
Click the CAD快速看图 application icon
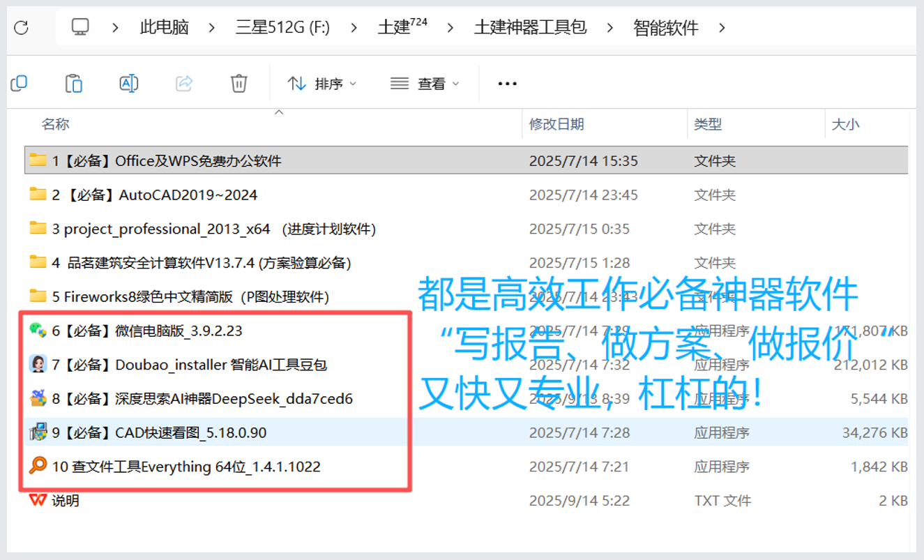[38, 432]
